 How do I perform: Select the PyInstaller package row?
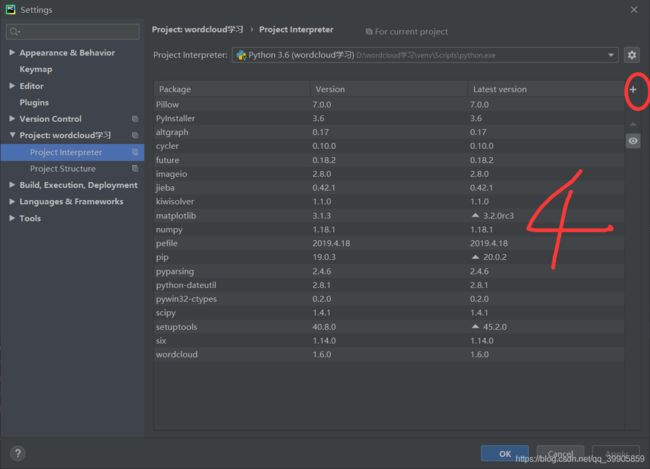389,119
